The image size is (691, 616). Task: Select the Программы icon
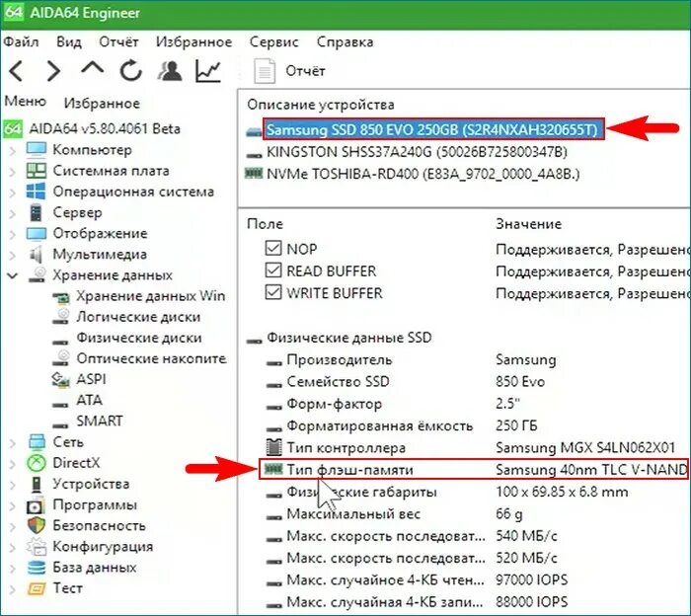pyautogui.click(x=36, y=505)
